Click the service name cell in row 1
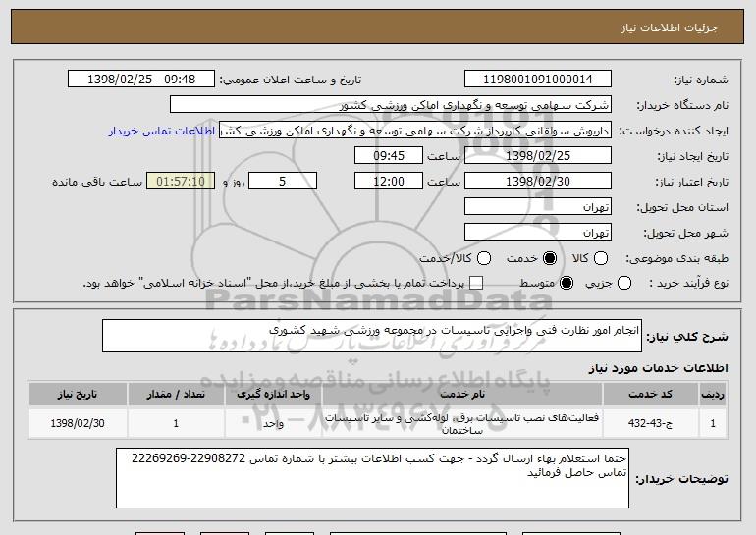The image size is (756, 535). 461,423
